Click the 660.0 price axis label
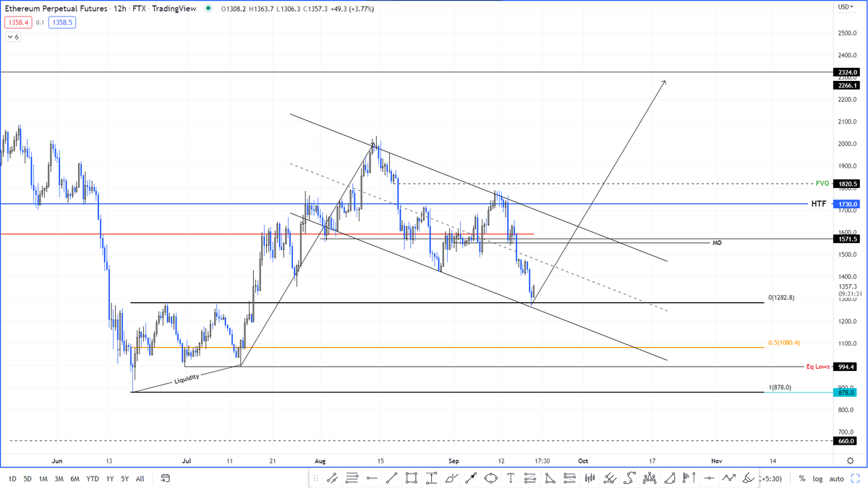This screenshot has width=868, height=488. [846, 440]
